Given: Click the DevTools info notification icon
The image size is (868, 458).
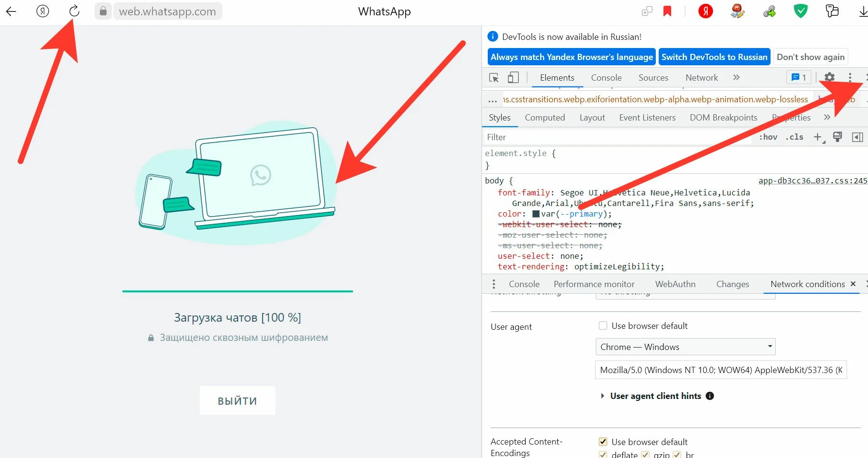Looking at the screenshot, I should click(493, 36).
